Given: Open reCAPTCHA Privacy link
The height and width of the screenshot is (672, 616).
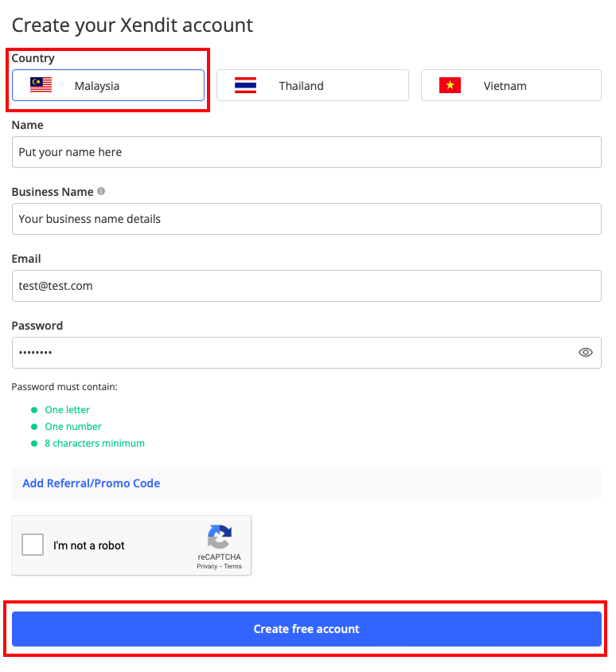Looking at the screenshot, I should pyautogui.click(x=207, y=566).
